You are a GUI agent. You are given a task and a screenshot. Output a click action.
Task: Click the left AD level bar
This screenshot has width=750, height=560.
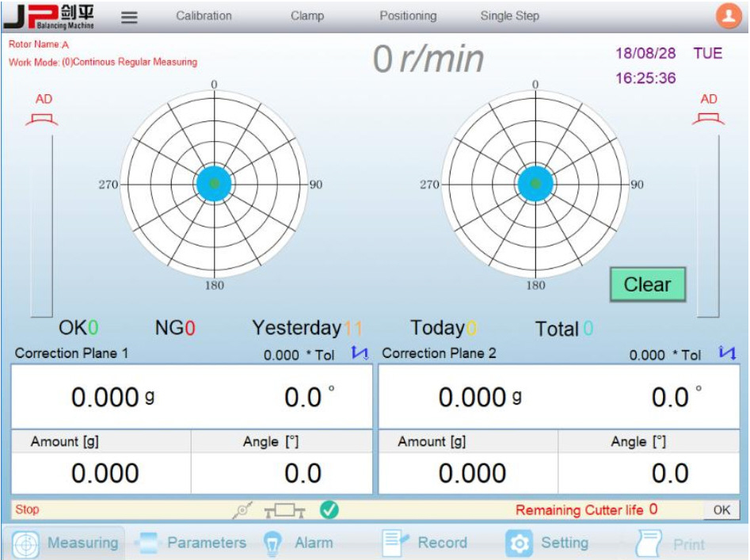[42, 226]
